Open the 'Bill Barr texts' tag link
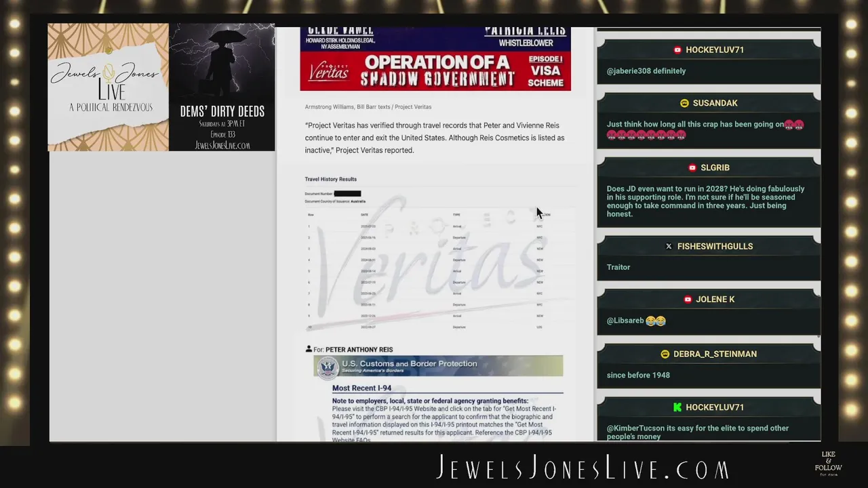Screen dimensions: 868x488 [374, 106]
